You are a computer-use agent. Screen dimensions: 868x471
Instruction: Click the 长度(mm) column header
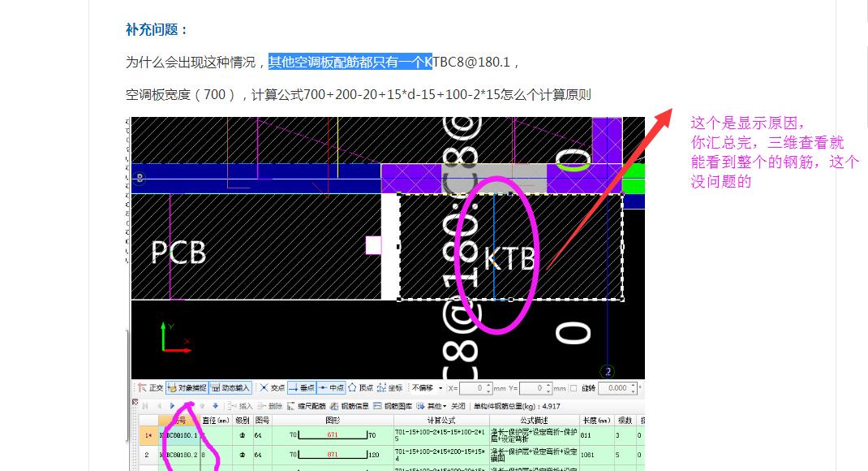click(597, 421)
